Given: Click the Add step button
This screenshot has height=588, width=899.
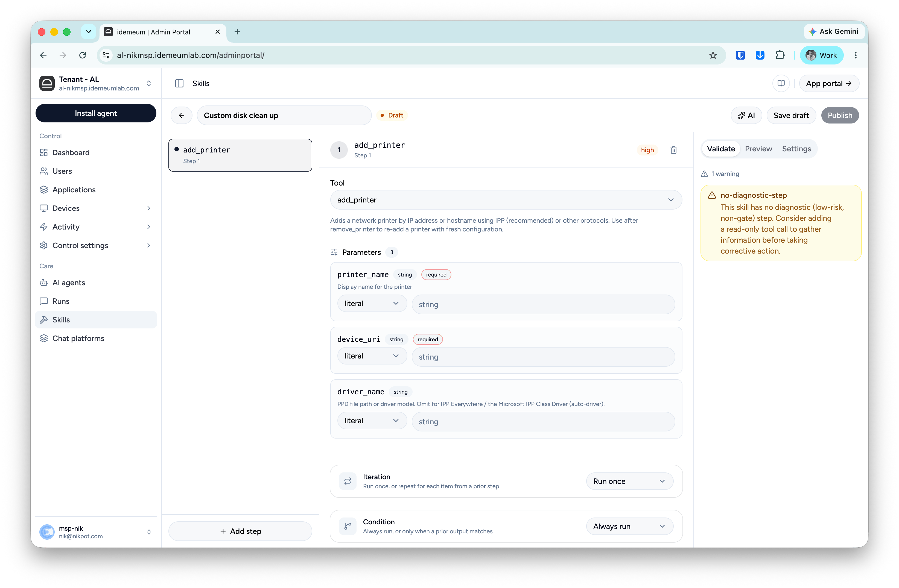Looking at the screenshot, I should [240, 531].
